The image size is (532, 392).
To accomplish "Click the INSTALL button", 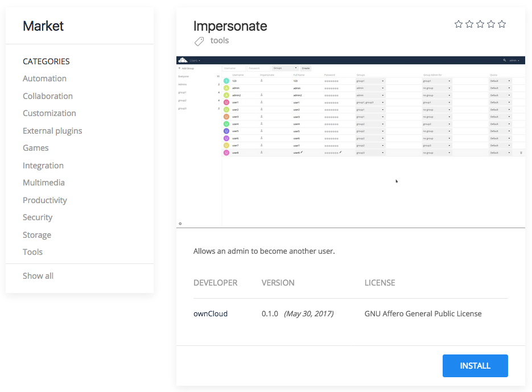I will pos(475,366).
